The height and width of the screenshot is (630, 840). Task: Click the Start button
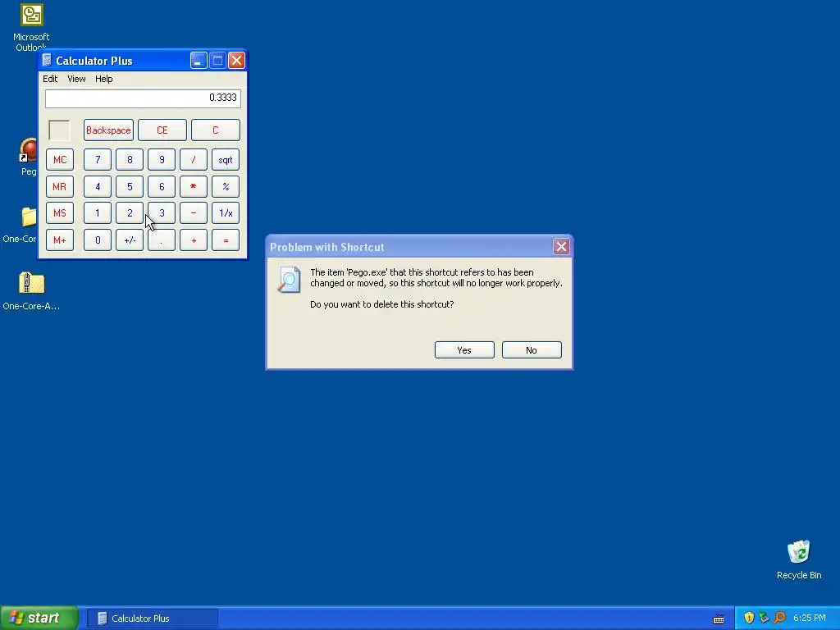tap(39, 619)
